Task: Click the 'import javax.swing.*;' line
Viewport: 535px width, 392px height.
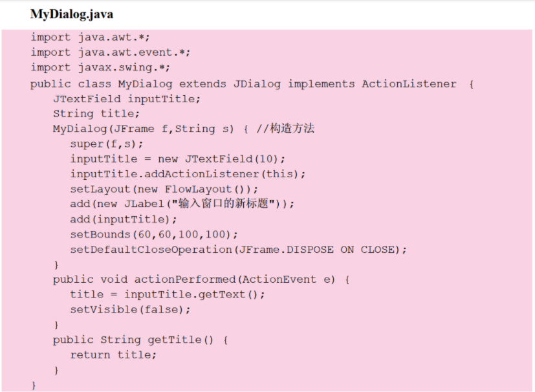Action: point(100,67)
